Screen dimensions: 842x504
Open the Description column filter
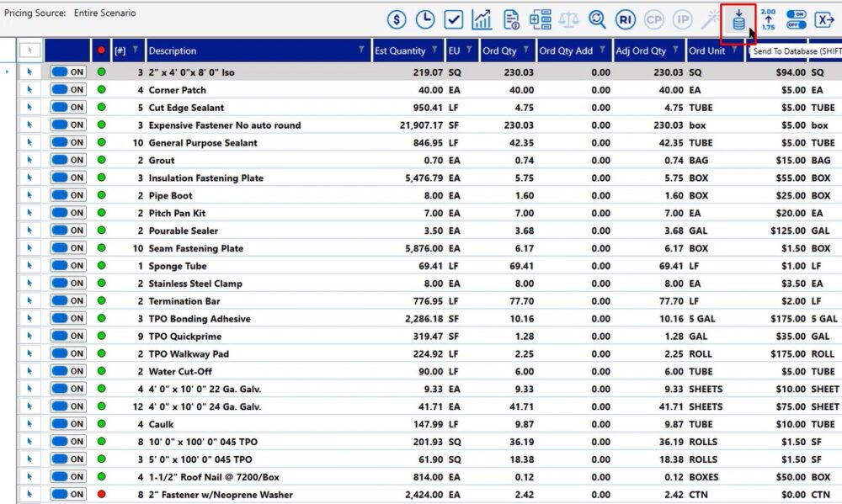click(361, 50)
